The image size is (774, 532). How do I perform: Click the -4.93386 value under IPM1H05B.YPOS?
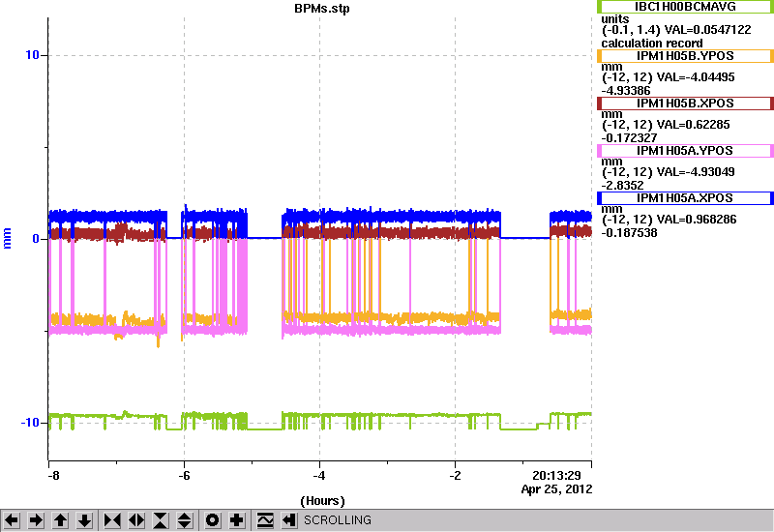coord(626,90)
